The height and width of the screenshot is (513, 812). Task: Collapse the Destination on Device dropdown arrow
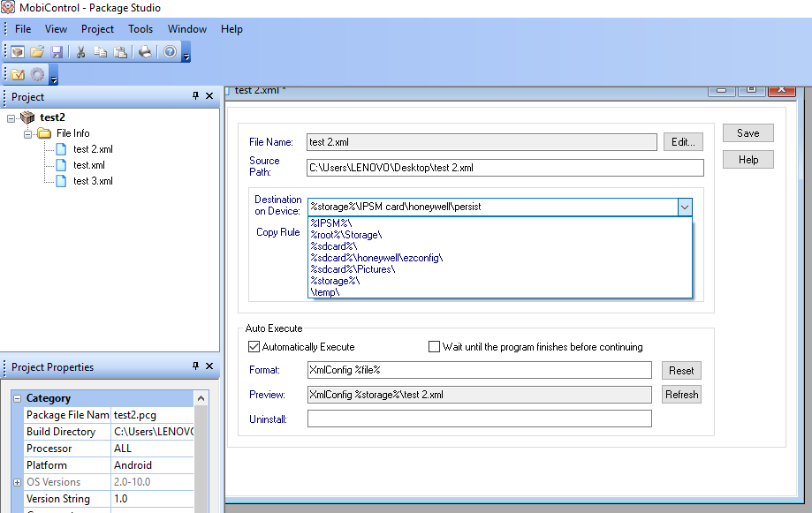[684, 207]
